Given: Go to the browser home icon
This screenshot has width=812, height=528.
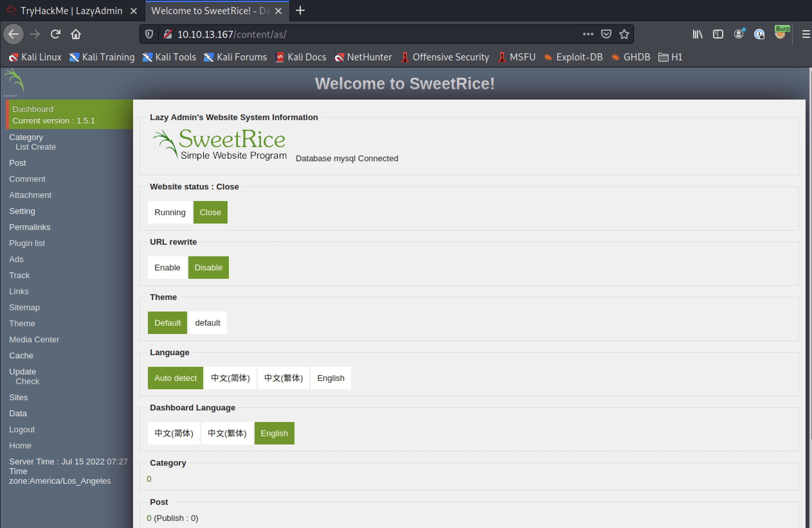Looking at the screenshot, I should pos(76,34).
